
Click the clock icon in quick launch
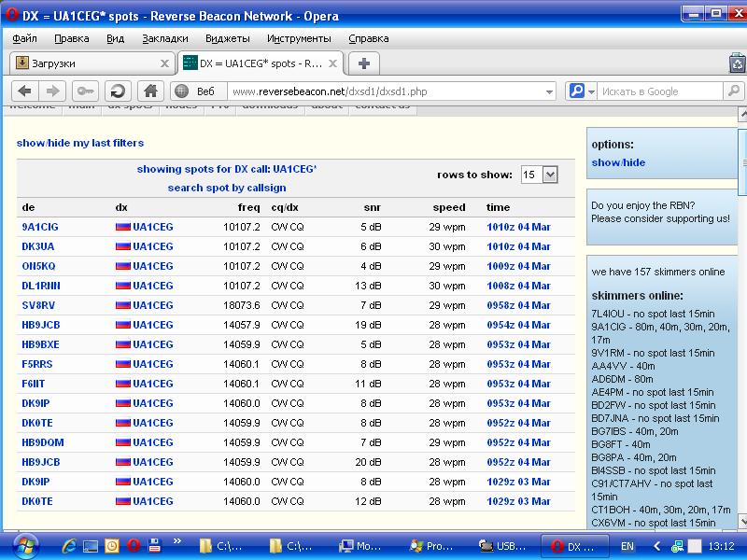tap(112, 546)
